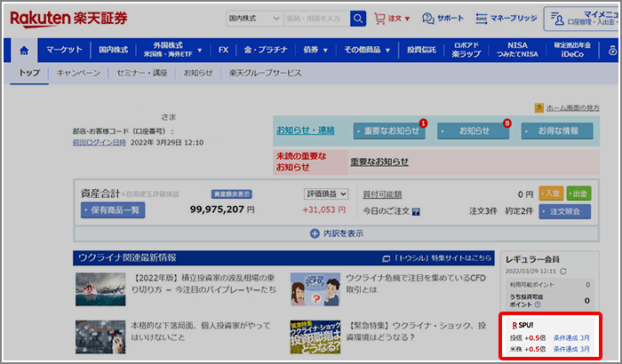This screenshot has width=622, height=364.
Task: Select the トップ tab
Action: pyautogui.click(x=29, y=73)
